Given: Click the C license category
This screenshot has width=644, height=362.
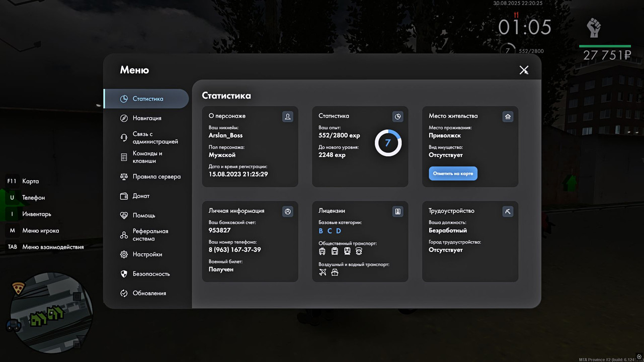Looking at the screenshot, I should click(330, 231).
